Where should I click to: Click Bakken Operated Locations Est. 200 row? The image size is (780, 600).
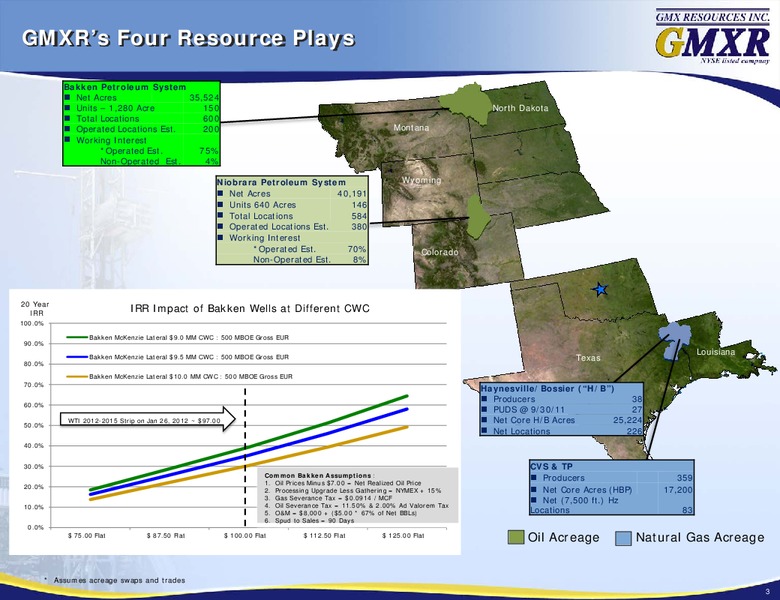click(142, 129)
